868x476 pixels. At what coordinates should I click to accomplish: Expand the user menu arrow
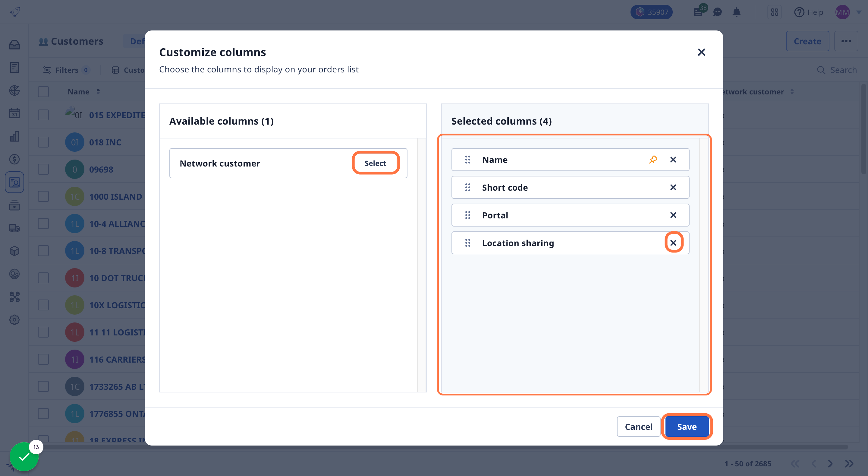[859, 12]
